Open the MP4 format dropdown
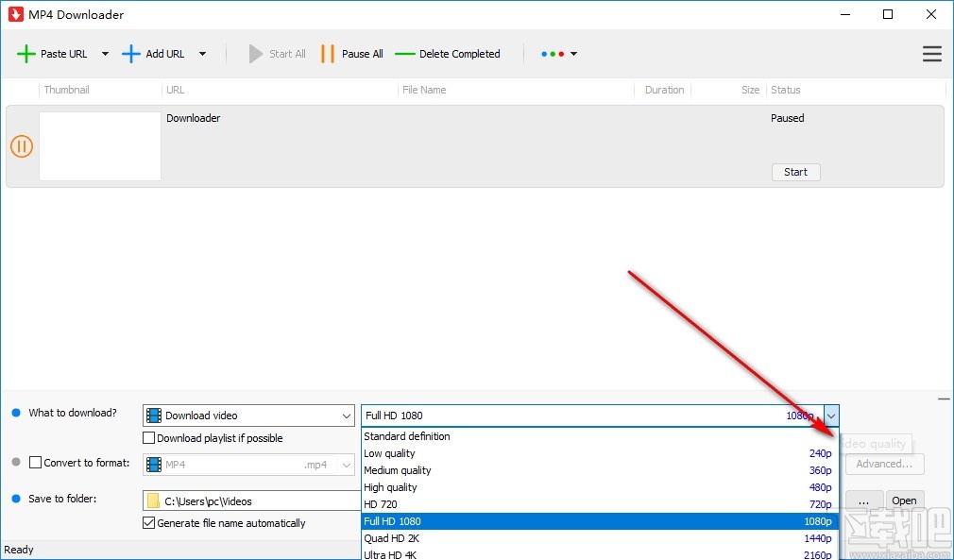The height and width of the screenshot is (560, 954). 248,465
